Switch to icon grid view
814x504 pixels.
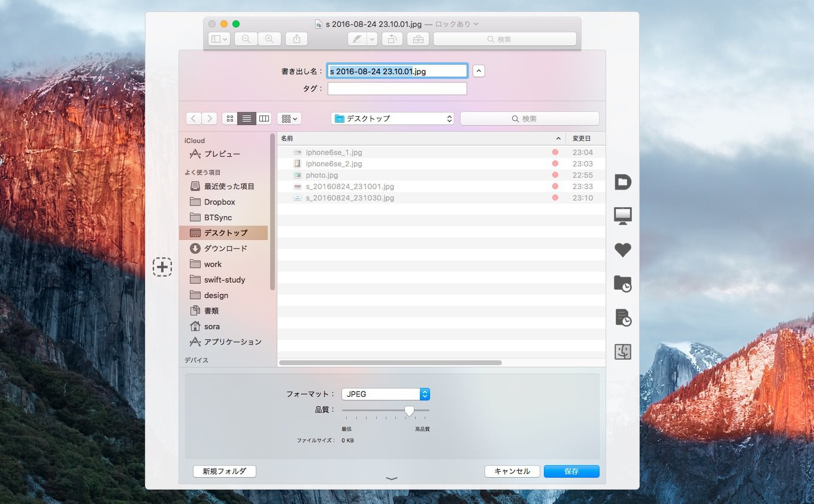click(x=230, y=119)
